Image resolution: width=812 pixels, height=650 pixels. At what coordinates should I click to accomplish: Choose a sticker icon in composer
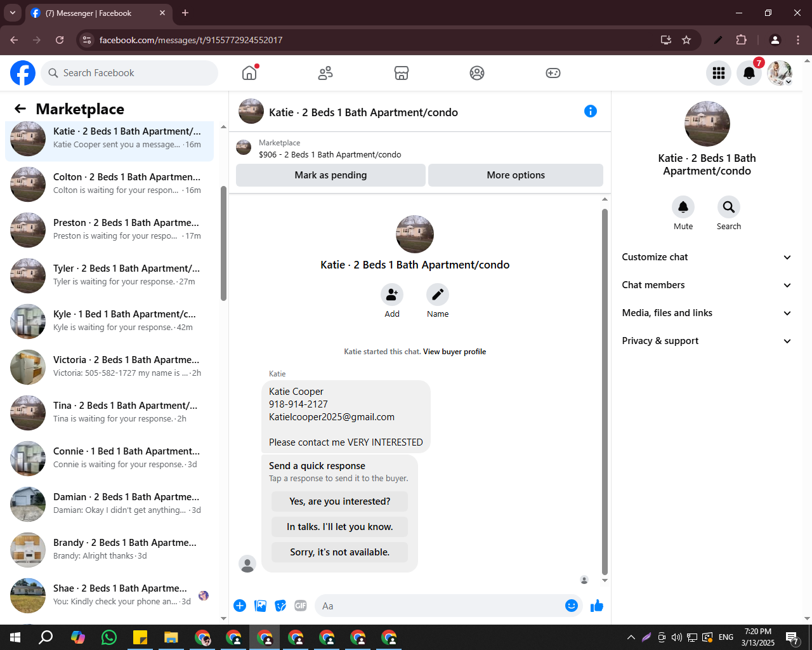280,606
